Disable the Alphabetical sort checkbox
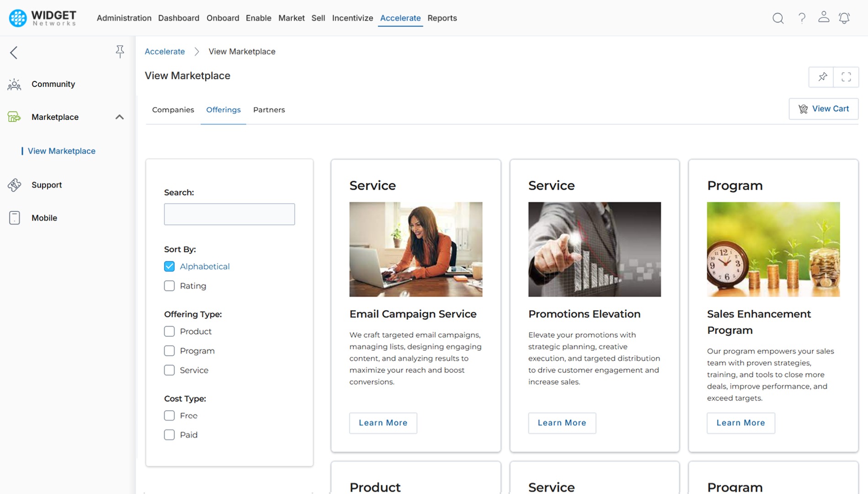The image size is (868, 494). [x=169, y=266]
